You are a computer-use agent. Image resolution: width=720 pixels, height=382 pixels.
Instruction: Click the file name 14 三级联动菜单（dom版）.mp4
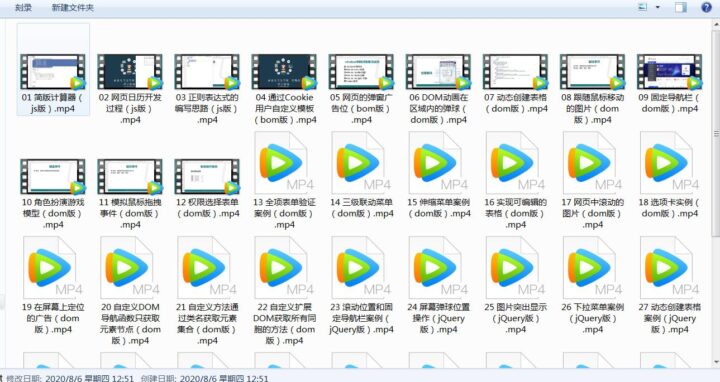(x=361, y=208)
